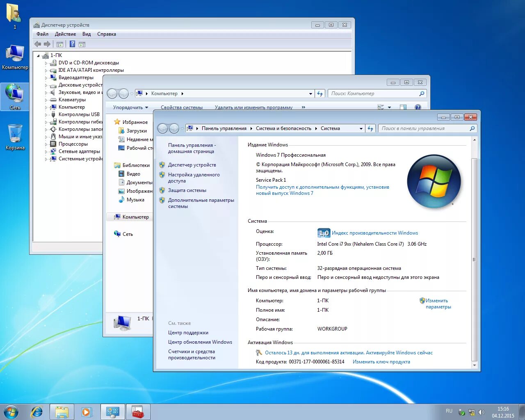
Task: Click the taskbar clock 15:16
Action: coord(503,412)
